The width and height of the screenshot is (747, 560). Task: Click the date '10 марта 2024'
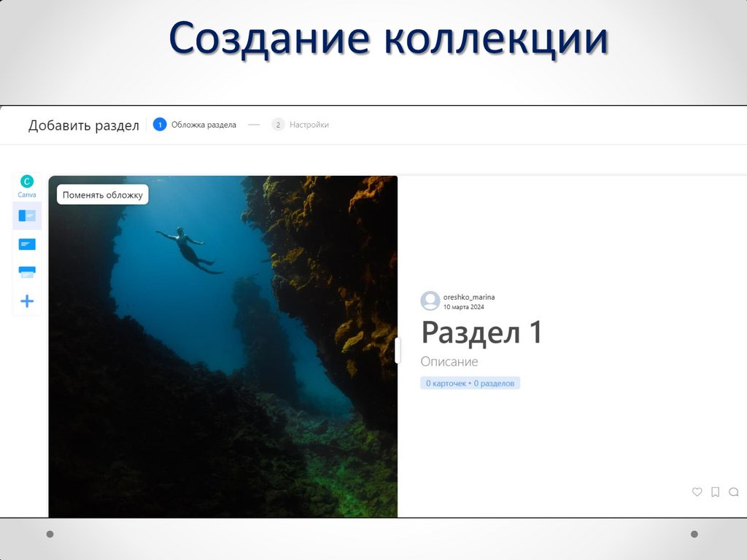463,307
